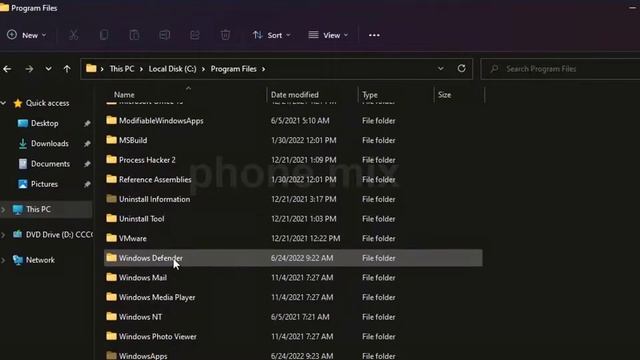Viewport: 640px width, 360px height.
Task: Click the Uninstall Information folder icon
Action: coord(111,199)
